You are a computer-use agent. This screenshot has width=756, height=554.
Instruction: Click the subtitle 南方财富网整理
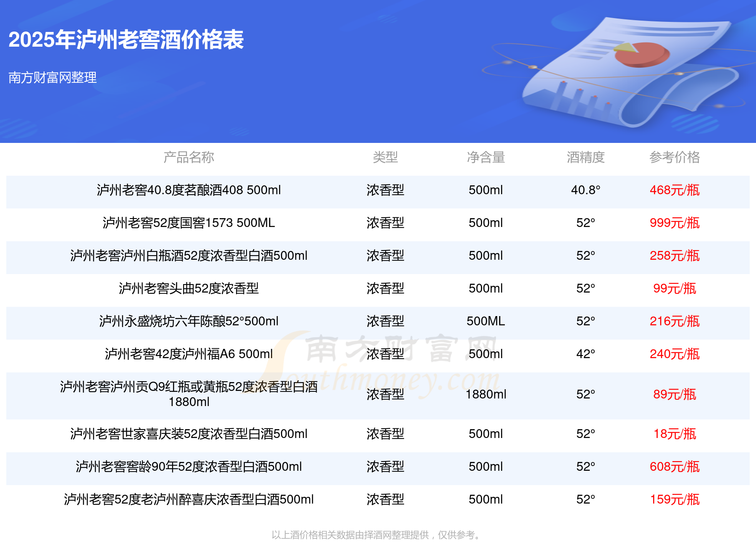(52, 77)
